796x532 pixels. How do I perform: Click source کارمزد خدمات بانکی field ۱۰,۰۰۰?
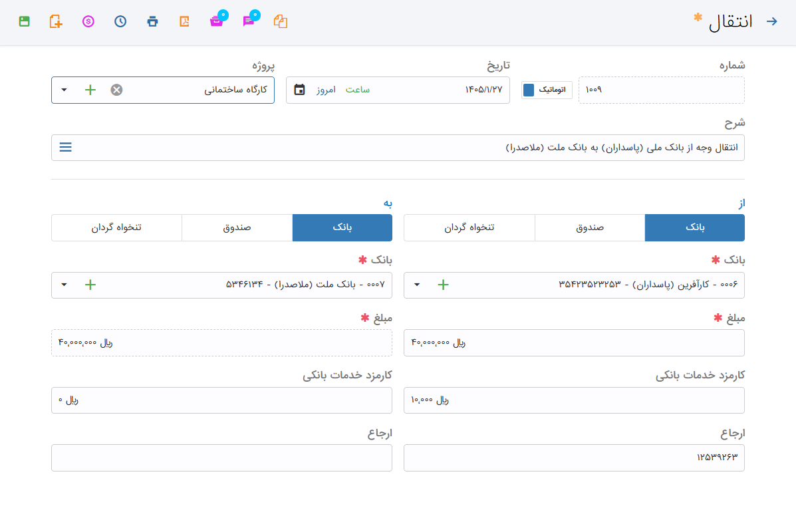tap(574, 400)
